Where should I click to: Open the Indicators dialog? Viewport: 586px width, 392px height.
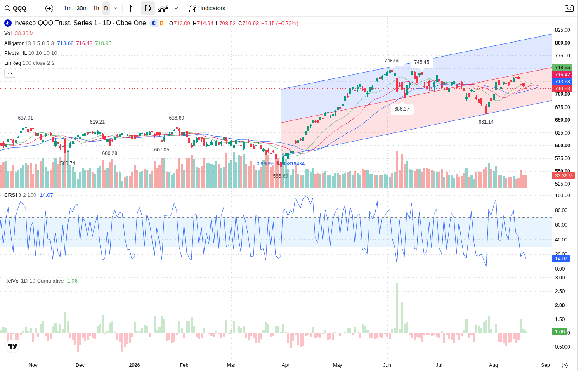point(207,8)
